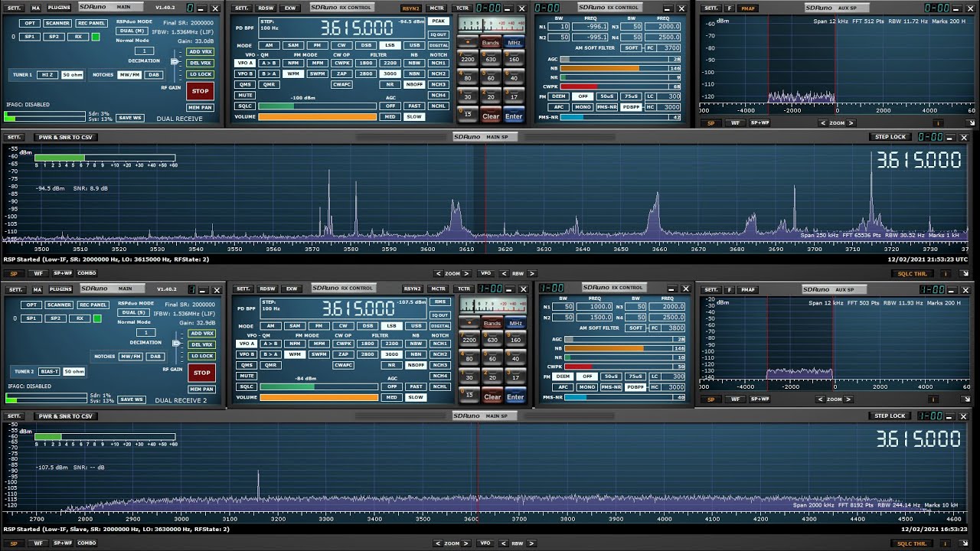Click zoom-in arrow in the 11.93 Hz RBW AUX SP

pyautogui.click(x=848, y=399)
